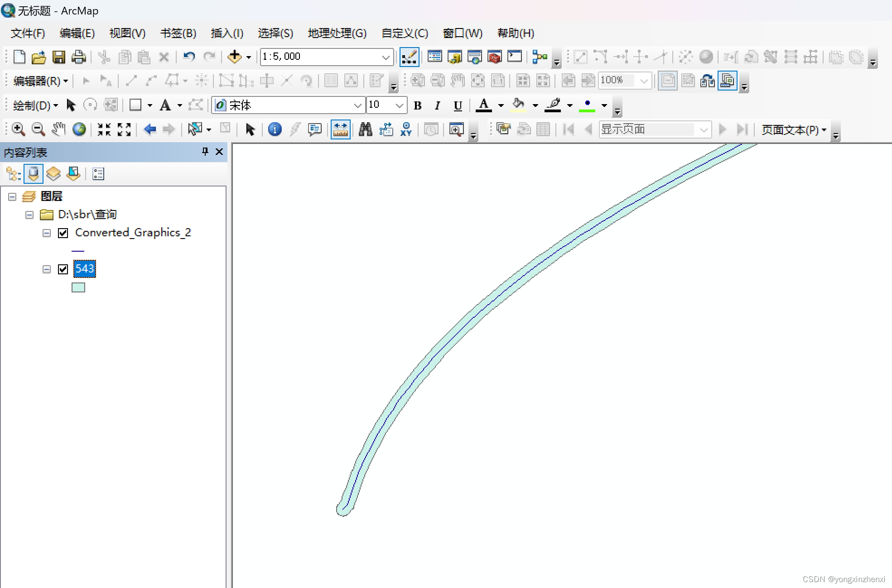
Task: Click the Zoom In tool
Action: (x=18, y=129)
